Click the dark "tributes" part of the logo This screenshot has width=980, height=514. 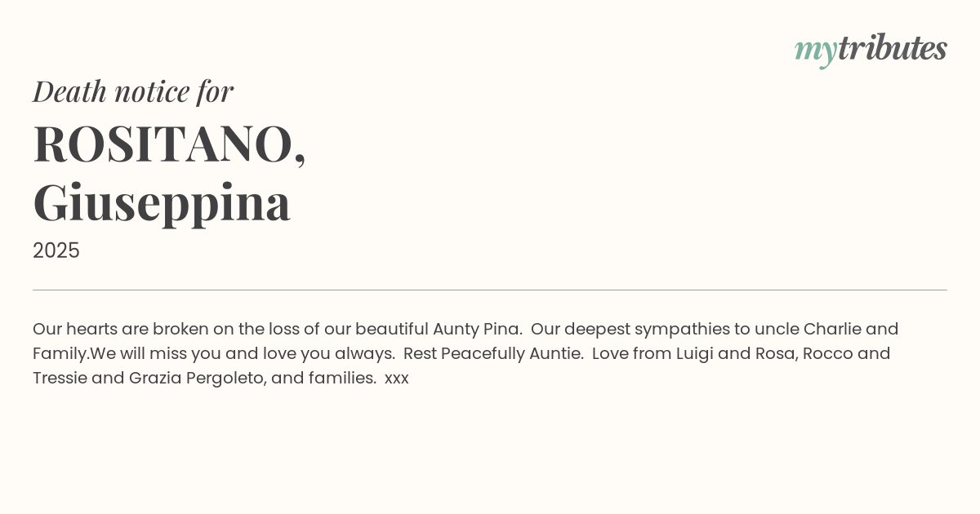click(892, 48)
